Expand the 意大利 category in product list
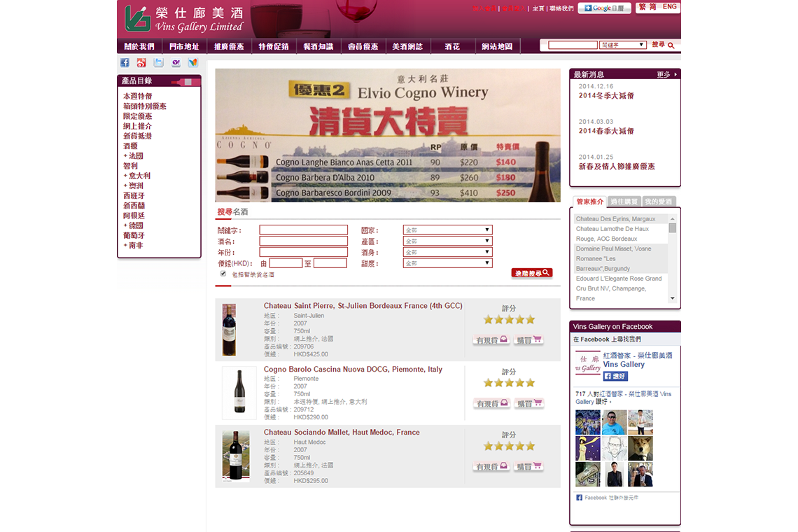This screenshot has height=532, width=798. [136, 176]
